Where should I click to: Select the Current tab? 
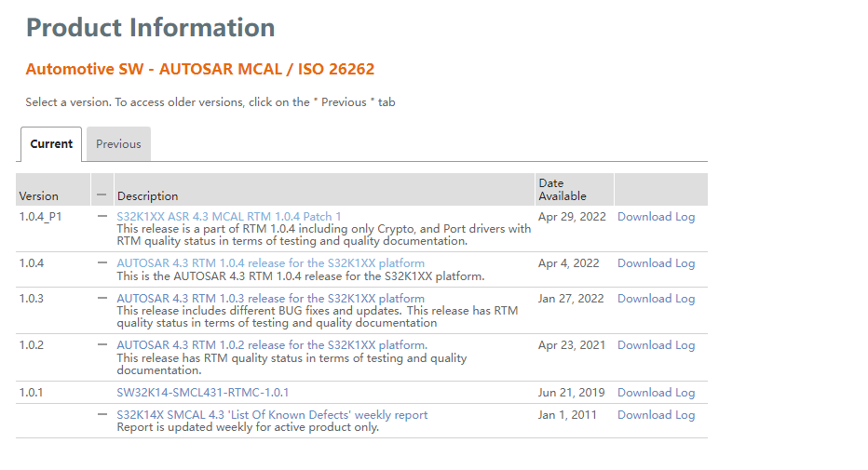pos(51,143)
